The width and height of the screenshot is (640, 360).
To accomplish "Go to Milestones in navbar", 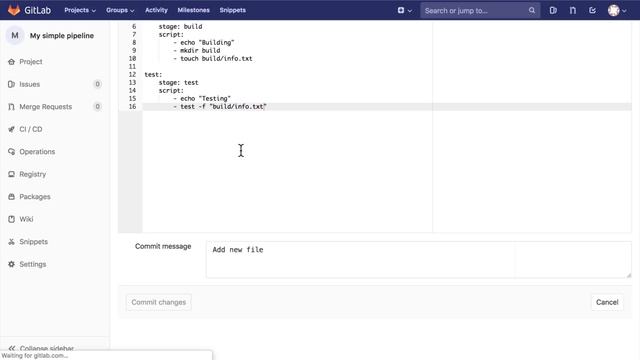I will click(x=193, y=10).
